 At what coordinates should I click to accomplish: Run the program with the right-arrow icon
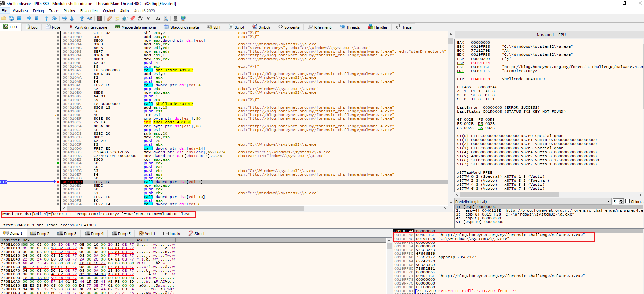[29, 18]
